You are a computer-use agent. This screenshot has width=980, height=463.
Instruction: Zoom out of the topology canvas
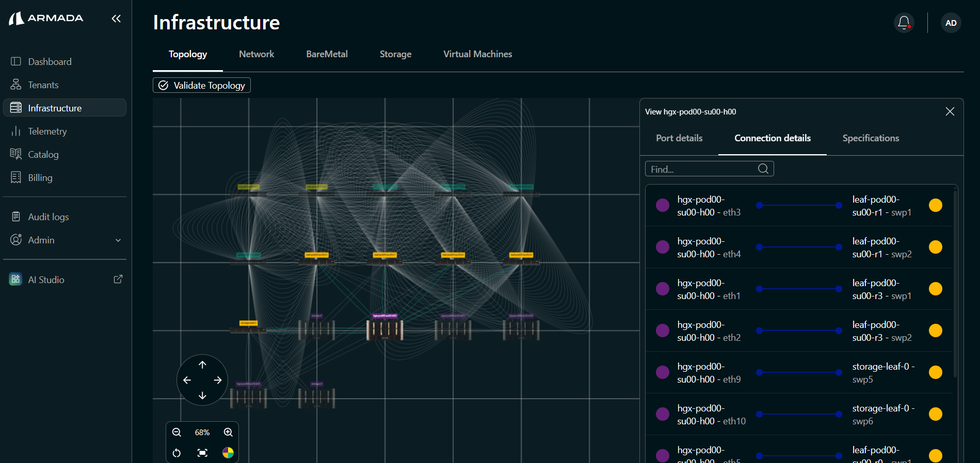[176, 432]
